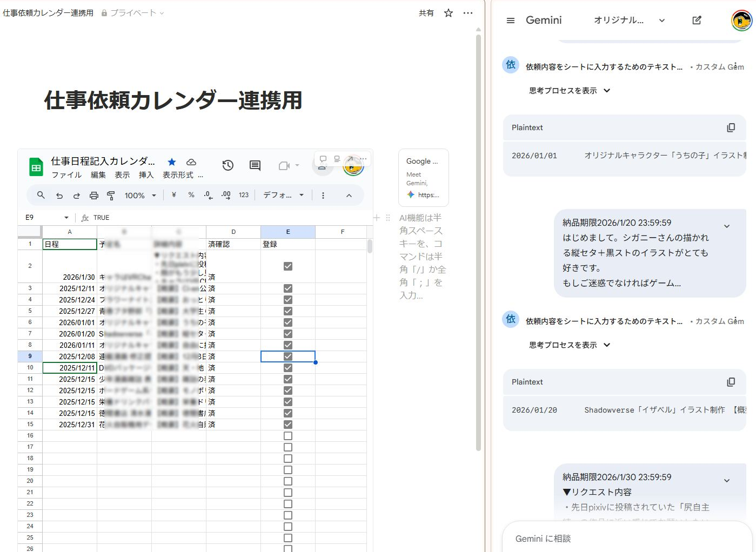The width and height of the screenshot is (756, 552).
Task: Start a new Gemini chat
Action: tap(697, 21)
